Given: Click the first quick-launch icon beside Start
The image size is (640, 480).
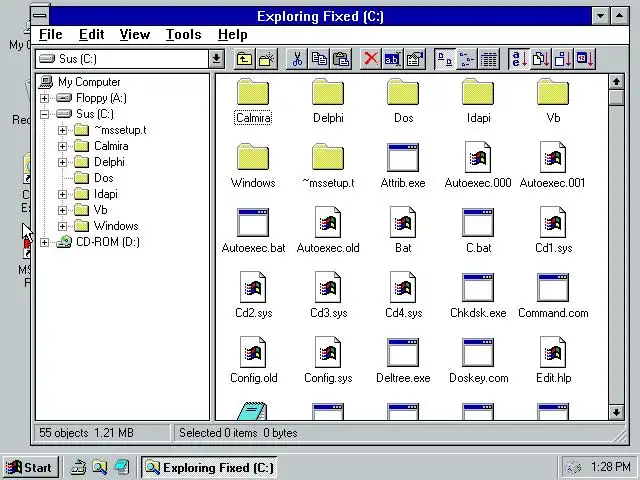Looking at the screenshot, I should [78, 467].
